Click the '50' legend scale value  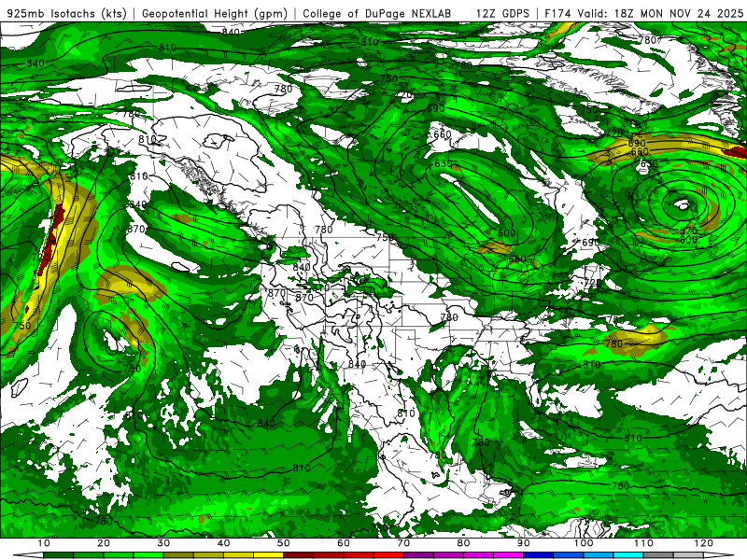click(x=284, y=543)
